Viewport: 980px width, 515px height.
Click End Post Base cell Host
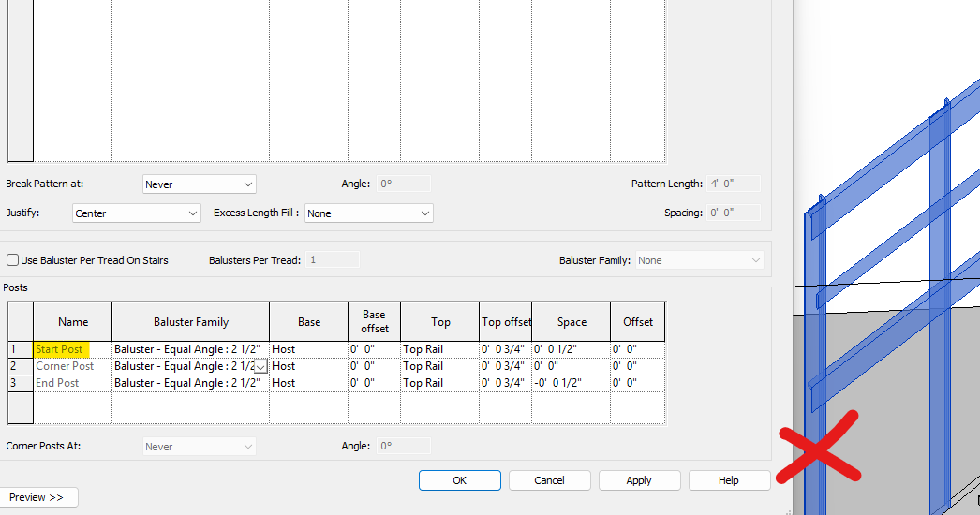tap(309, 383)
